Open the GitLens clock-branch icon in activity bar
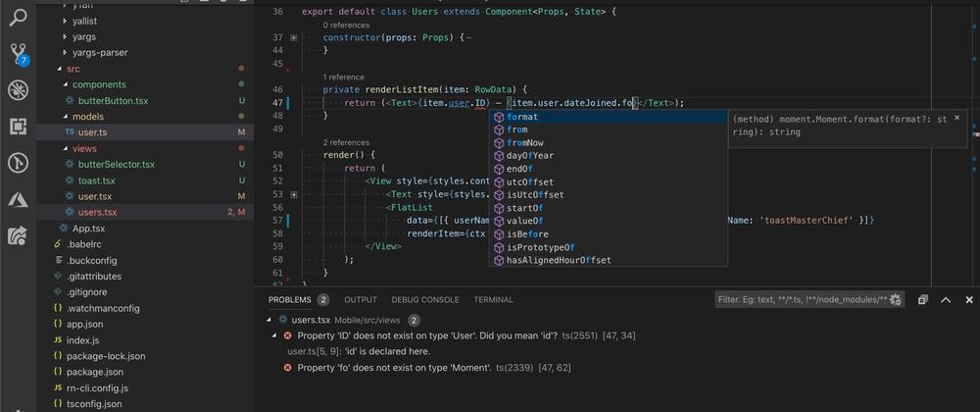The height and width of the screenshot is (412, 980). point(18,163)
